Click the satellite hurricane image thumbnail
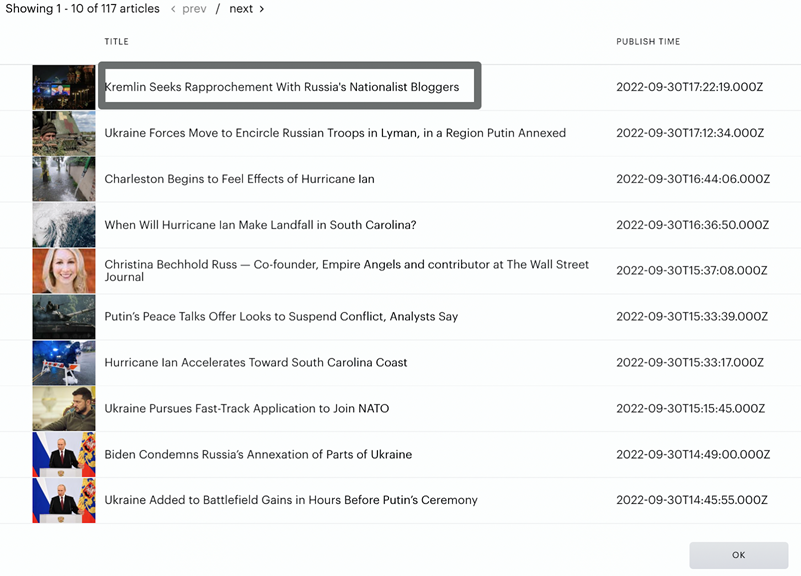This screenshot has height=576, width=801. click(64, 225)
